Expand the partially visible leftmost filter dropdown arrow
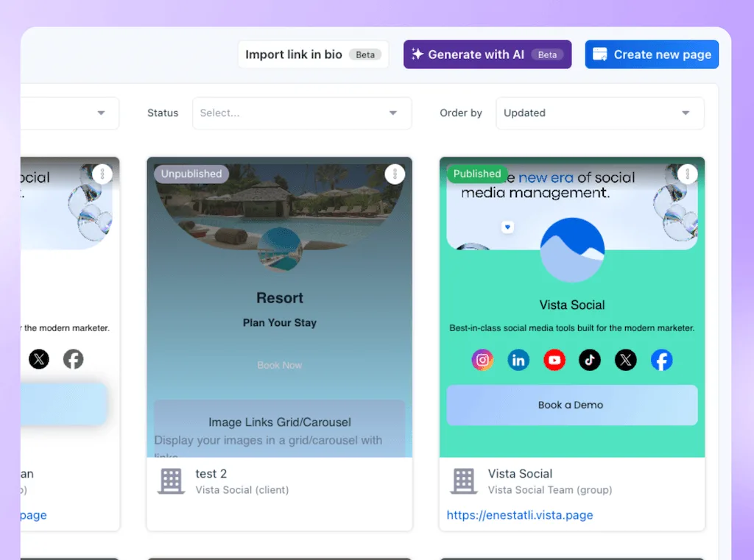754x560 pixels. (x=101, y=113)
